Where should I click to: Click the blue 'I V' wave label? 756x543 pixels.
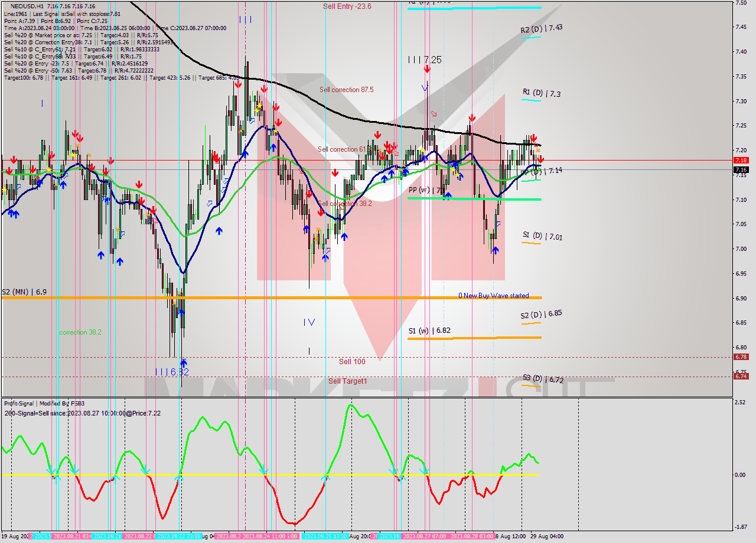[309, 322]
